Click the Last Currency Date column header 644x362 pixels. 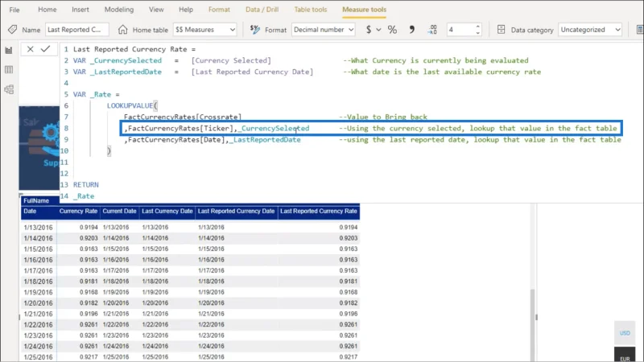coord(167,212)
